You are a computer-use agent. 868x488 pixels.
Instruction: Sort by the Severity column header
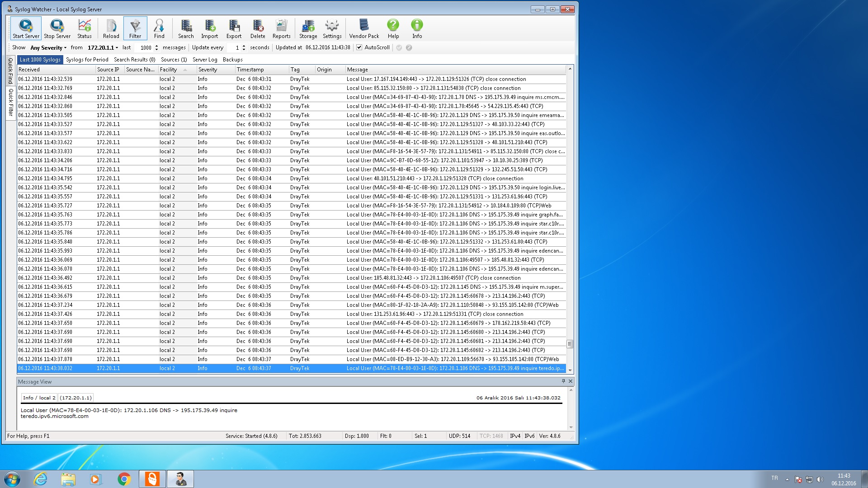point(208,70)
